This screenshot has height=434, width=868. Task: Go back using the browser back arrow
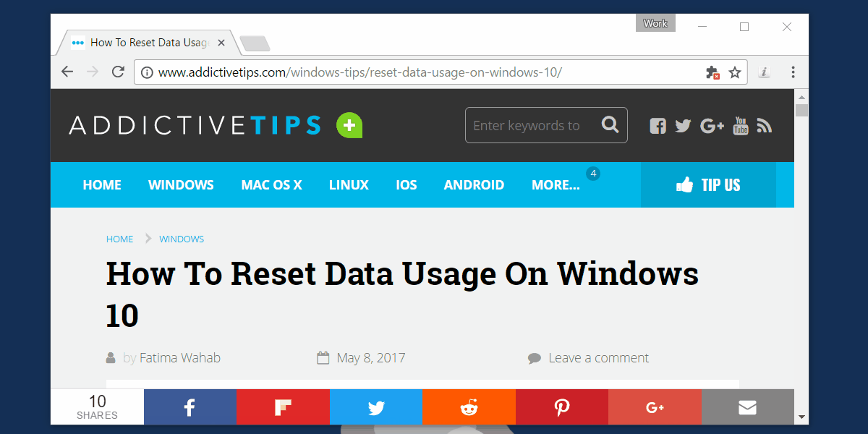click(x=67, y=72)
